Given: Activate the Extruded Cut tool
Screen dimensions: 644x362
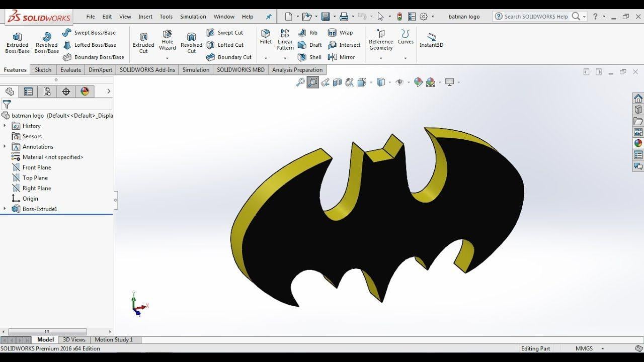Looking at the screenshot, I should point(143,43).
